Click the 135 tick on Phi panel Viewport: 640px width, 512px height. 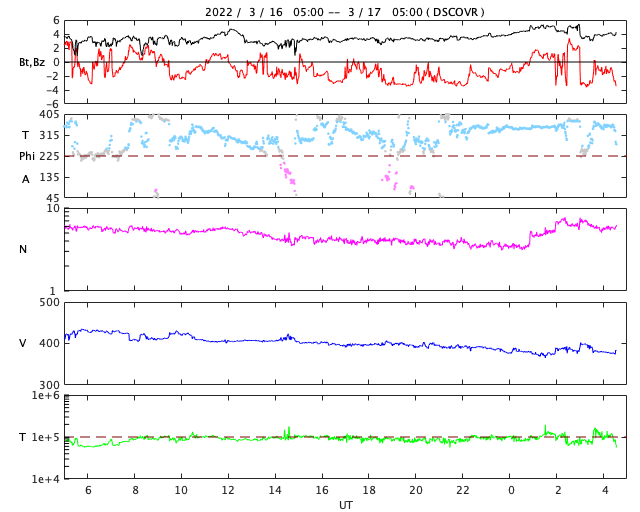tap(49, 177)
